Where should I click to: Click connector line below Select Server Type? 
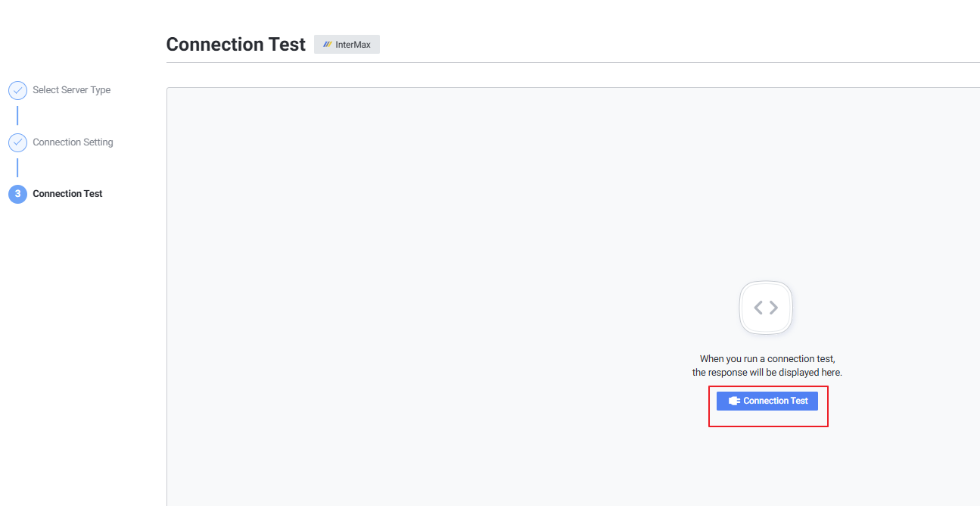click(x=17, y=116)
